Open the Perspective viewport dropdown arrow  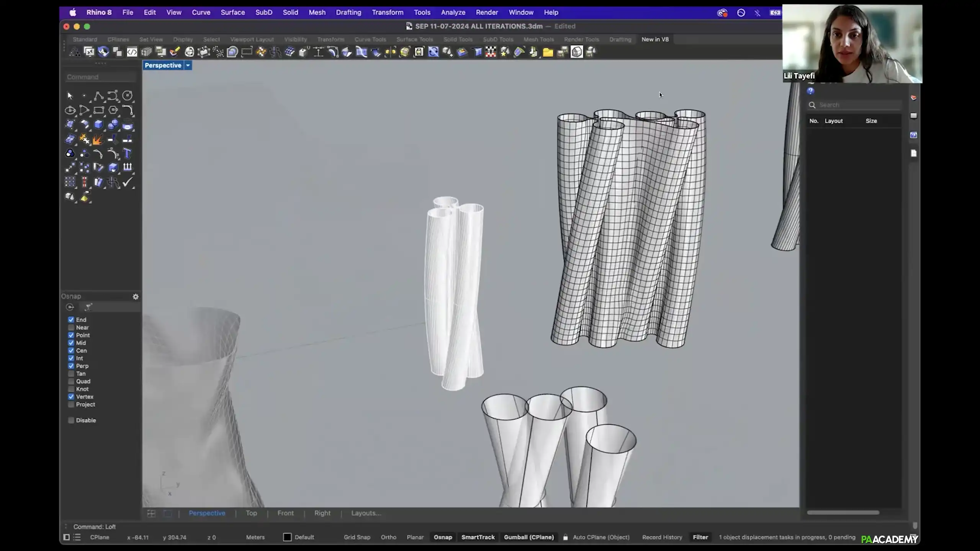188,65
